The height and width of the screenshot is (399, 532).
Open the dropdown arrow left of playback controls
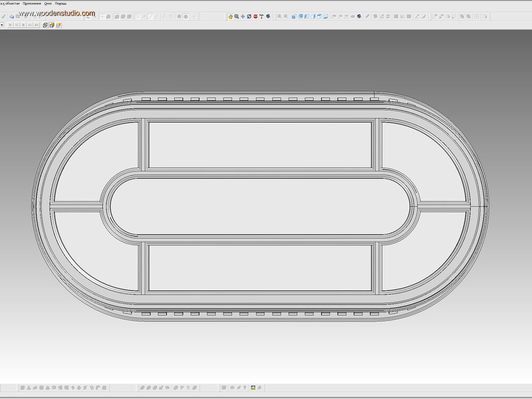pos(2,25)
